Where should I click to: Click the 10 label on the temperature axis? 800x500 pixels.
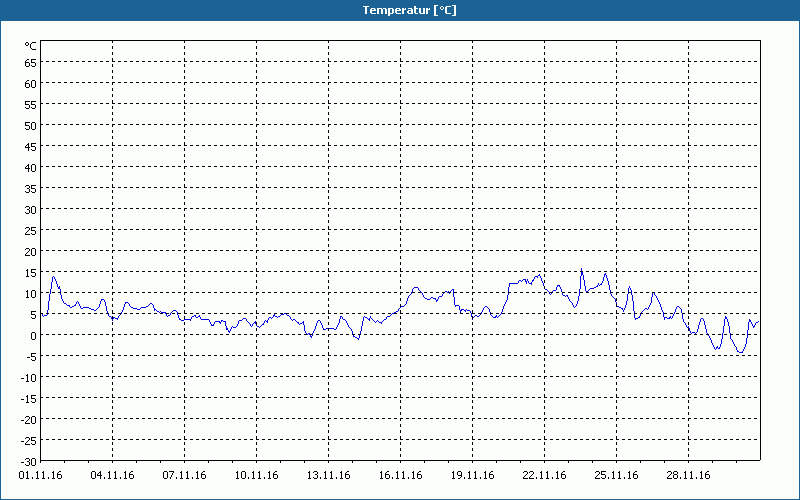click(x=31, y=294)
